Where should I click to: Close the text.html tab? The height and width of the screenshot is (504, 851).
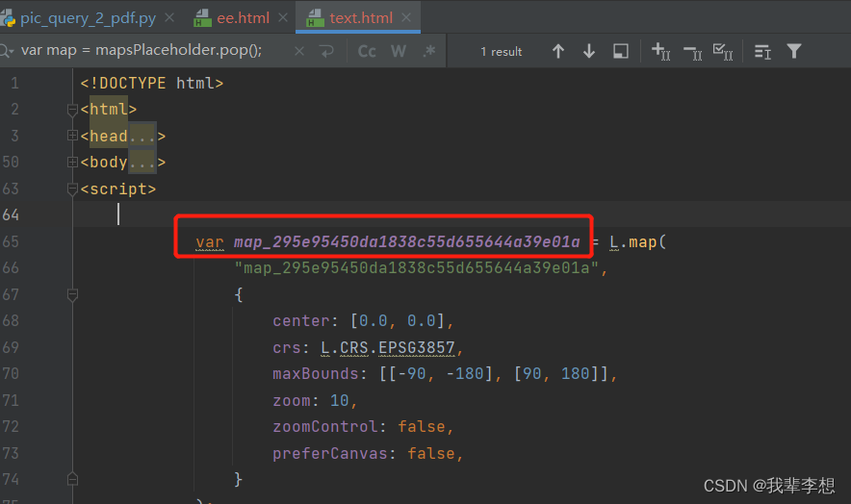click(406, 18)
